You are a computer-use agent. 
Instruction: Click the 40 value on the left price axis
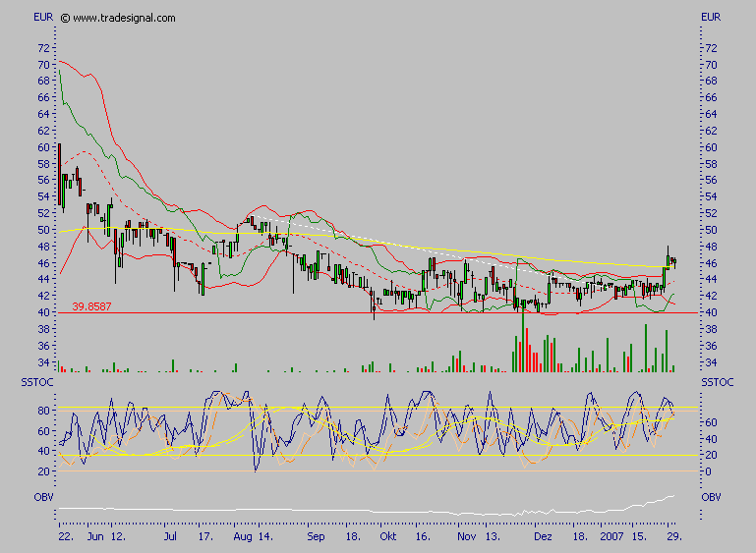43,312
